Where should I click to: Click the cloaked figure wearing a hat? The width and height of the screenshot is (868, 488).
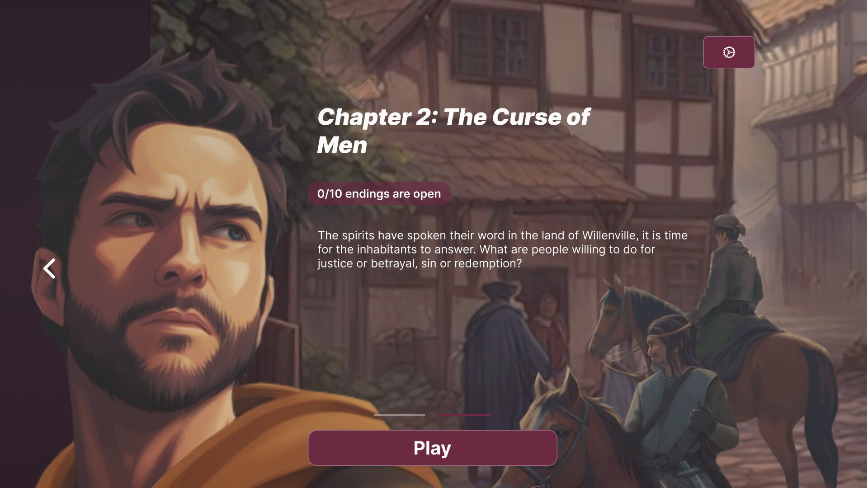497,352
